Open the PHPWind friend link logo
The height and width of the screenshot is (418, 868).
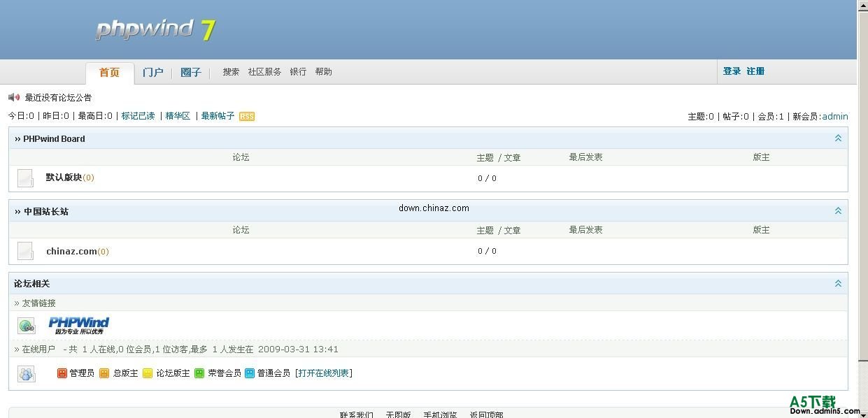click(78, 325)
